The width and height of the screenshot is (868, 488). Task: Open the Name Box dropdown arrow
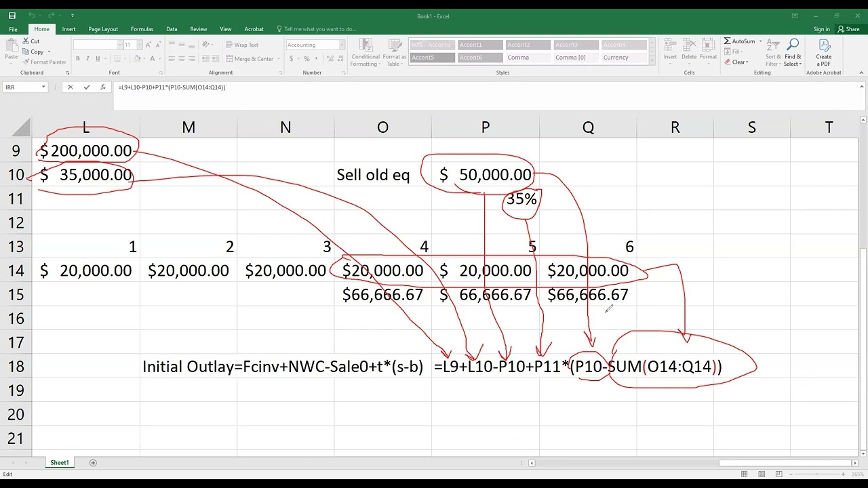pyautogui.click(x=43, y=87)
